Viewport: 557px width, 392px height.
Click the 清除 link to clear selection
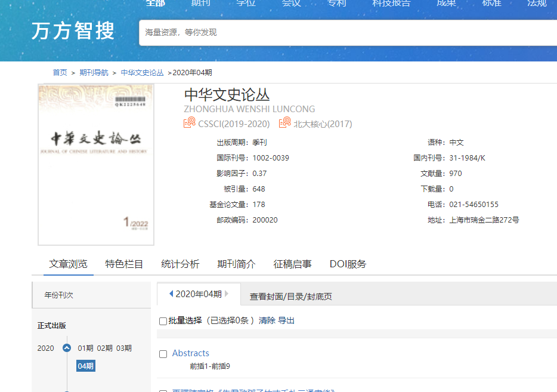267,320
